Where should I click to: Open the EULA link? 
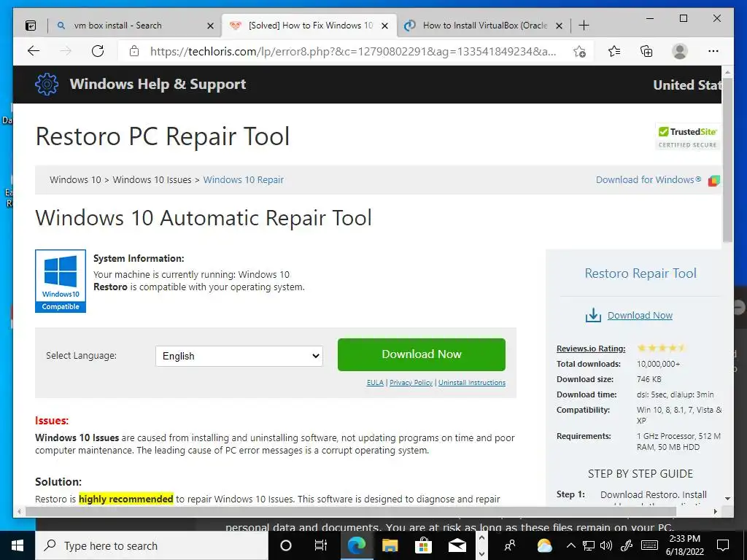(375, 382)
